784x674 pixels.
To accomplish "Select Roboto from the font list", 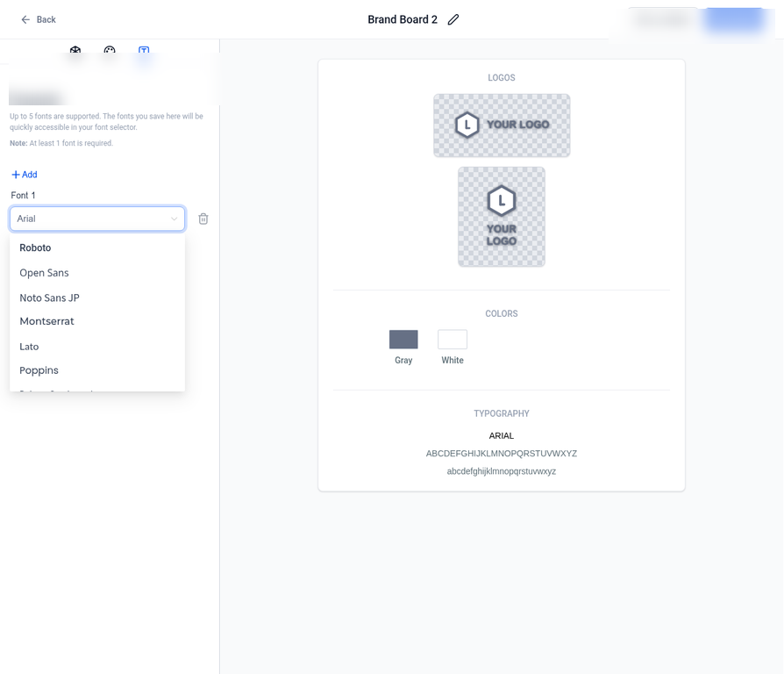I will (x=97, y=247).
